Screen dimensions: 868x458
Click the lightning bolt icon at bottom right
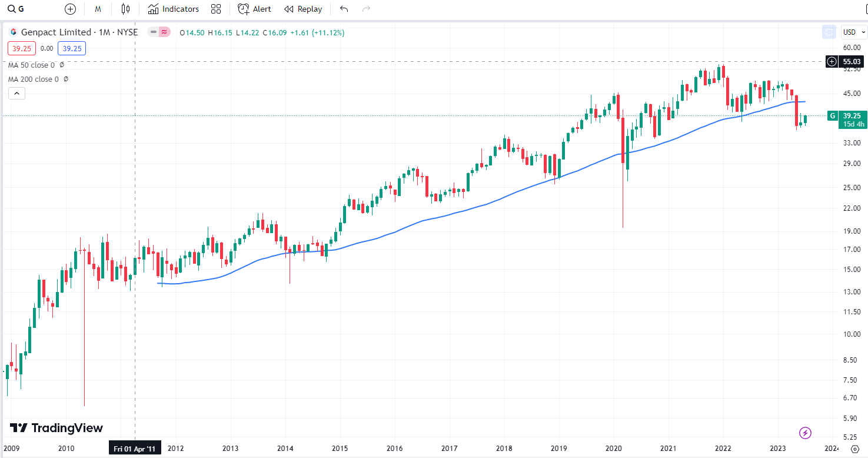tap(805, 433)
